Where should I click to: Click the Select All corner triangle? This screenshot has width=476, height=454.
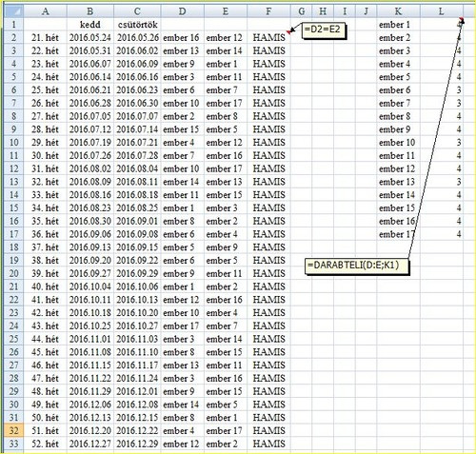coord(13,11)
